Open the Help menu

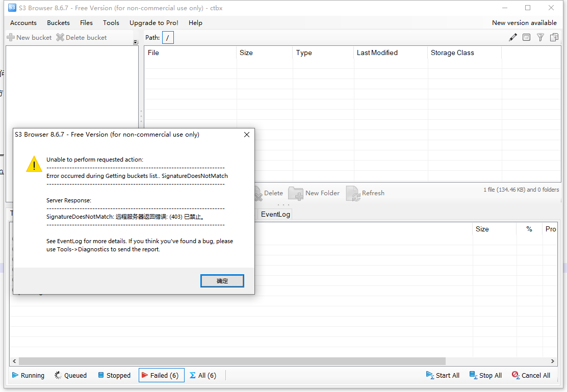coord(195,23)
